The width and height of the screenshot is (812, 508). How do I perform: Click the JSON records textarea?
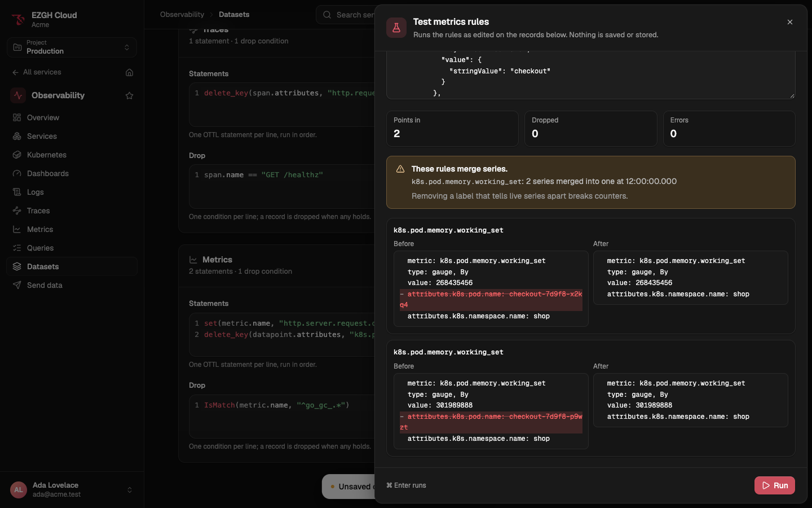(x=590, y=75)
